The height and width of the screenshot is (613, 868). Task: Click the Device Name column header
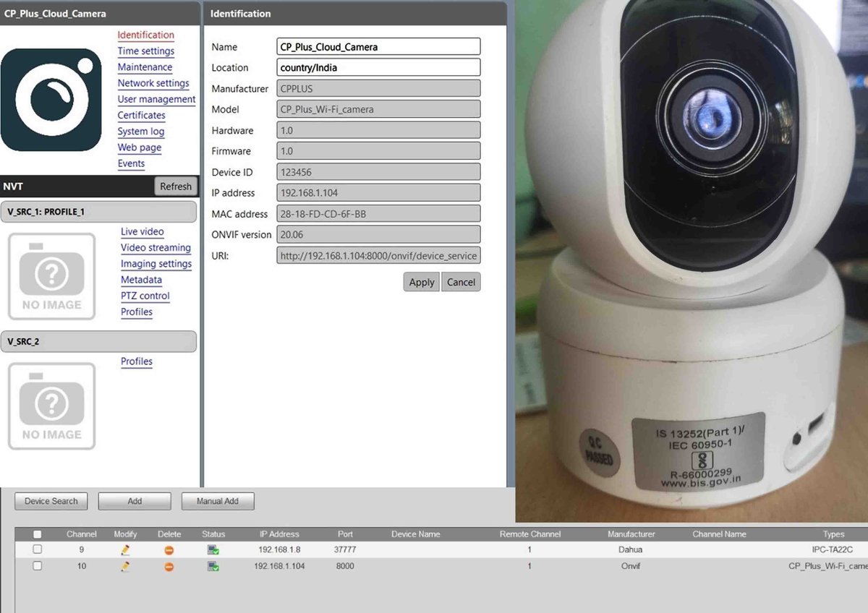pos(416,534)
